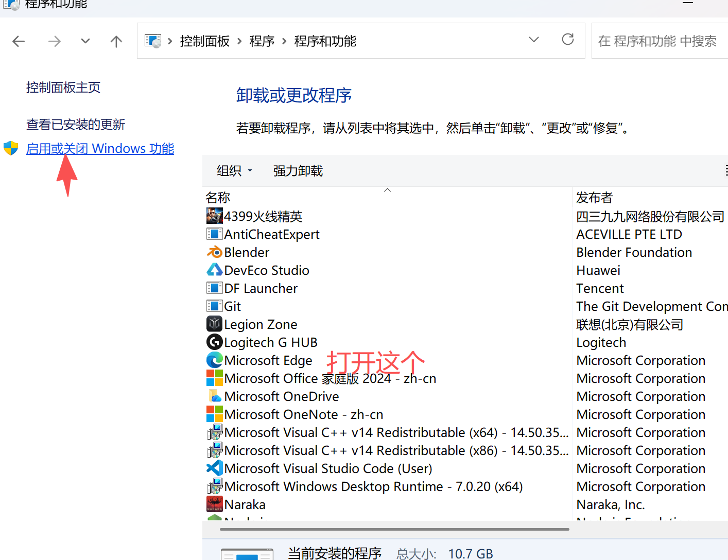Click 4399火线精英 game icon
Viewport: 728px width, 560px height.
tap(215, 216)
